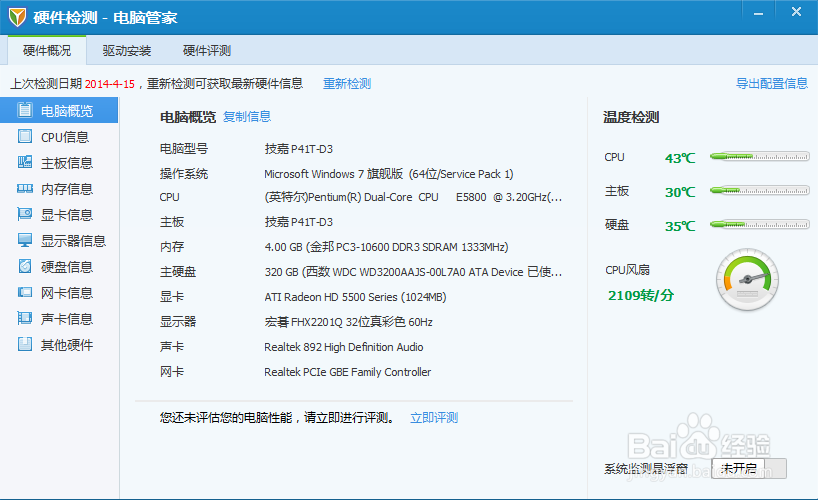Click the 30℃ motherboard temperature reading
This screenshot has height=500, width=818.
pos(680,192)
